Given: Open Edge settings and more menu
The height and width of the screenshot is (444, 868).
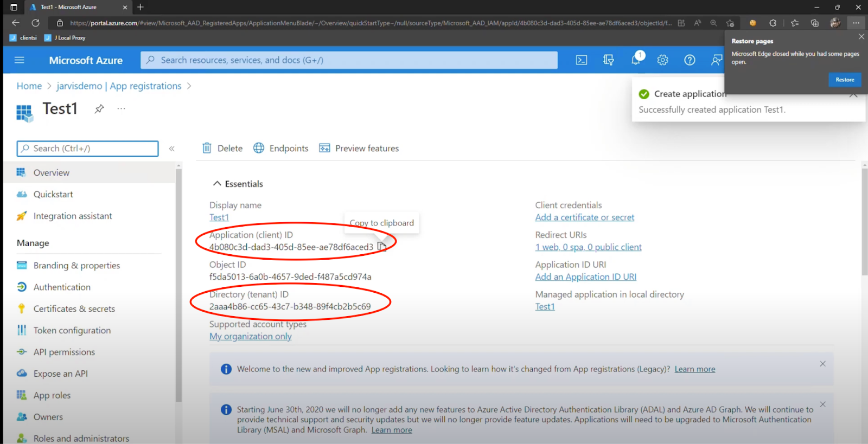Looking at the screenshot, I should [856, 23].
